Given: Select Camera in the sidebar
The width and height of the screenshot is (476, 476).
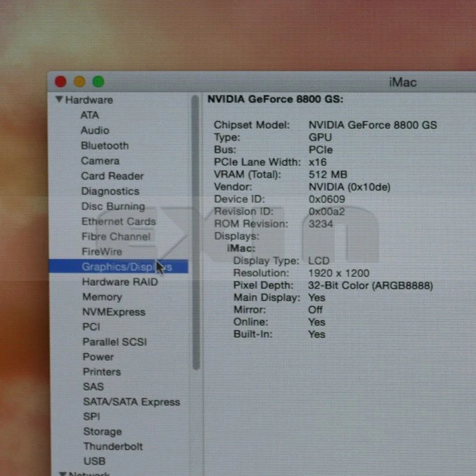Looking at the screenshot, I should [100, 161].
